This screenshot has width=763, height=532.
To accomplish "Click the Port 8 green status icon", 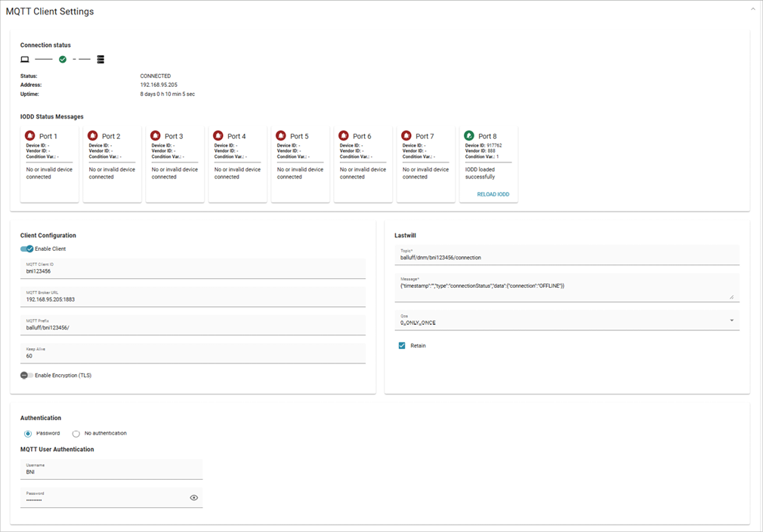I will 468,135.
